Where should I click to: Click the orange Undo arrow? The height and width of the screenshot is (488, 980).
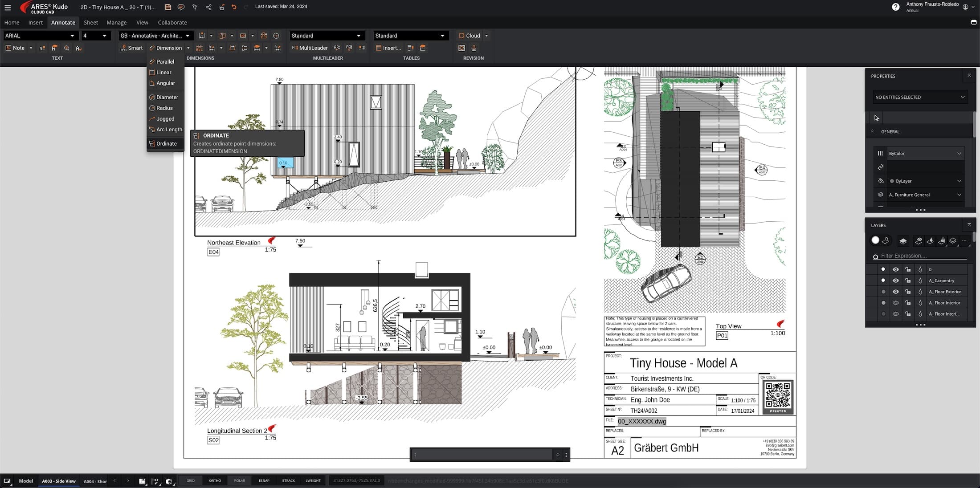[234, 7]
